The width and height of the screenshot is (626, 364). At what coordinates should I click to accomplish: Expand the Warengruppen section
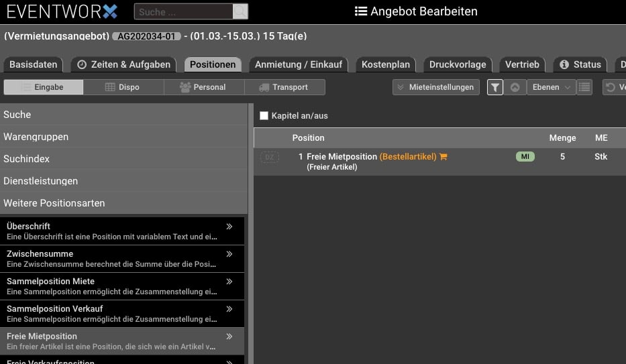[x=123, y=137]
